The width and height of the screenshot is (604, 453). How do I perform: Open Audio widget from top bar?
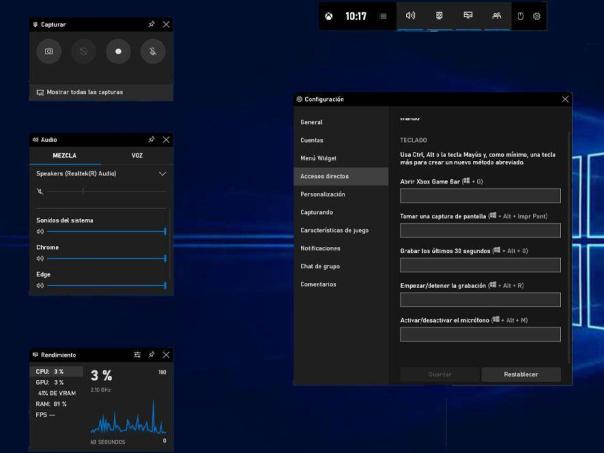pos(410,16)
